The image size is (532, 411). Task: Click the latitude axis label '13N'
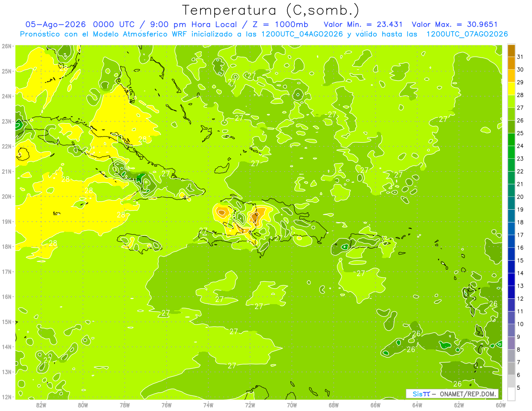pyautogui.click(x=6, y=372)
